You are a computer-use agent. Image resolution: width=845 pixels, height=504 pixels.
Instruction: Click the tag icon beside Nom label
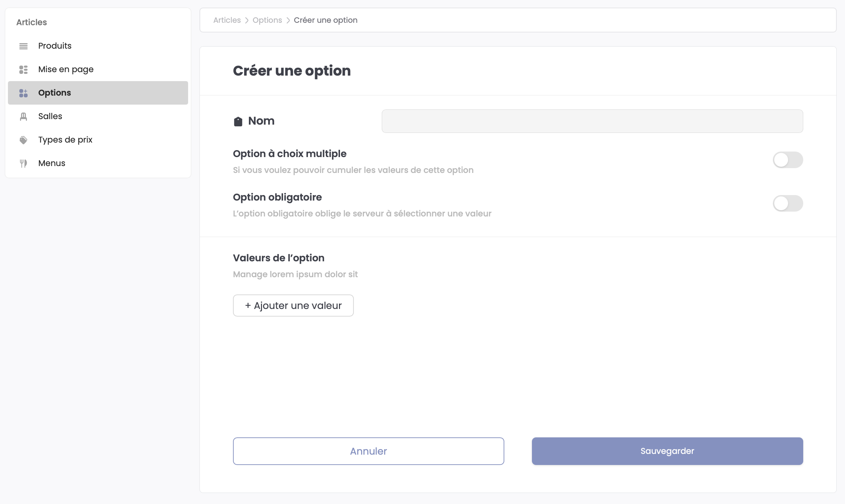[x=238, y=121]
